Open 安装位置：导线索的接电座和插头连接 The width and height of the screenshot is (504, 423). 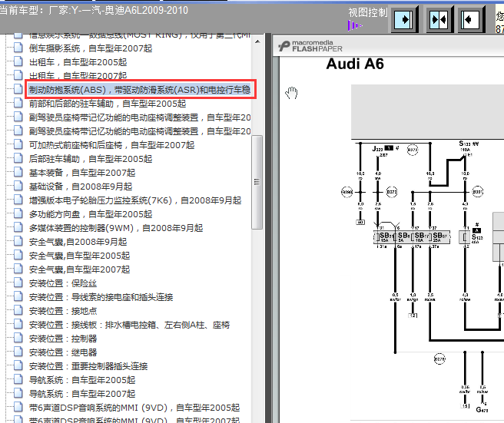point(101,297)
